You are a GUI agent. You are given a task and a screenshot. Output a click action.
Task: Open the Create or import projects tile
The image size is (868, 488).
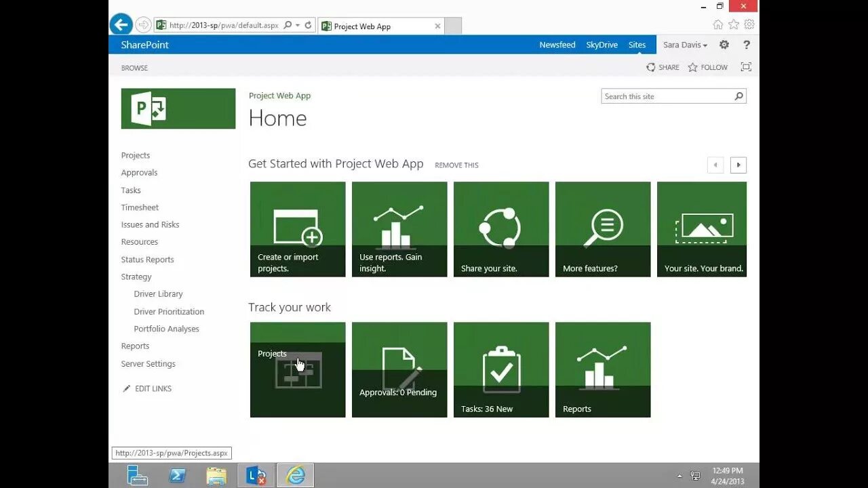(298, 229)
